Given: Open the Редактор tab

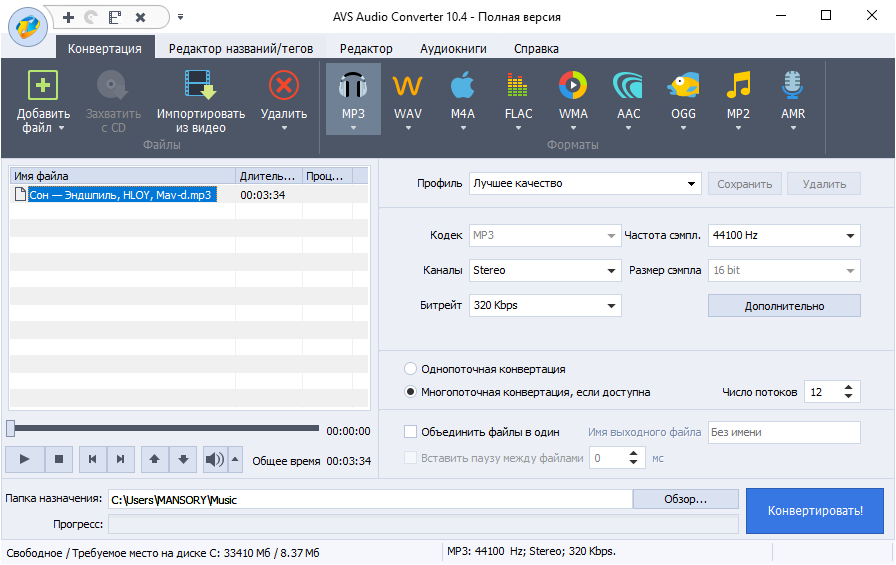Looking at the screenshot, I should [x=366, y=49].
